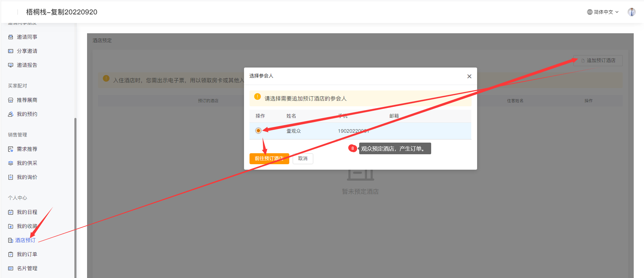Click the sidebar vertical scrollbar
The height and width of the screenshot is (278, 644).
(x=75, y=198)
